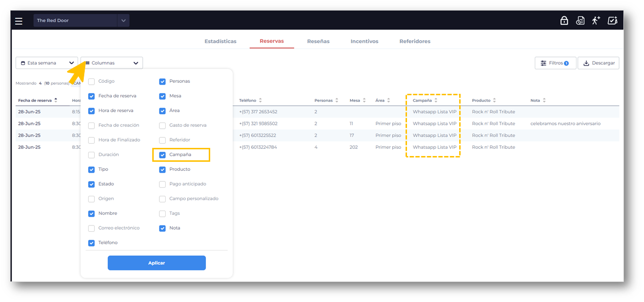The height and width of the screenshot is (302, 644).
Task: Click the new reservation calendar icon
Action: pyautogui.click(x=612, y=21)
